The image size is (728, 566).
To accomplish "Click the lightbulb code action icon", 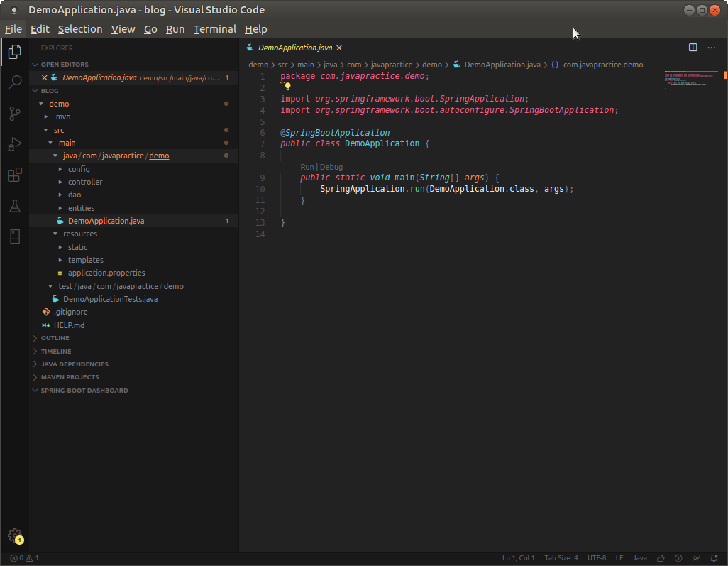I will coord(287,87).
